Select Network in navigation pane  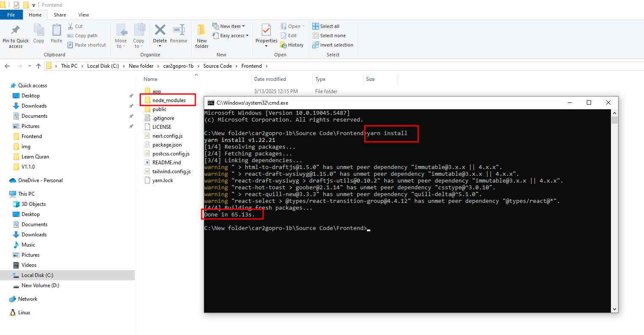(x=28, y=299)
